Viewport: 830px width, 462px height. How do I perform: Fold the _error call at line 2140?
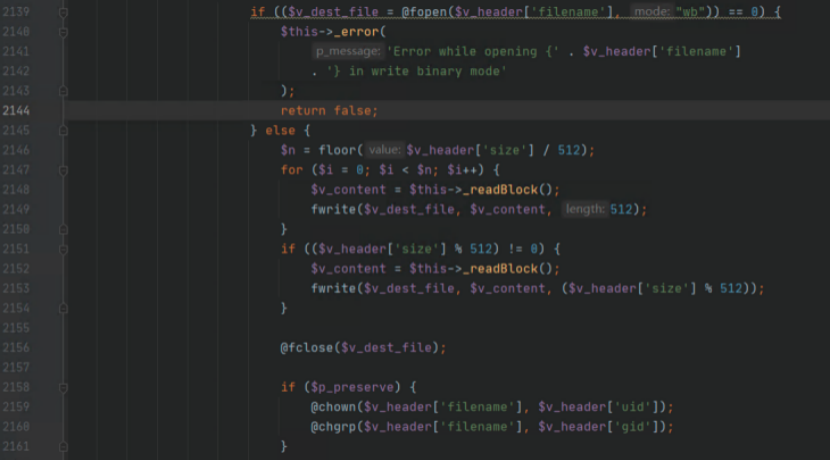tap(64, 32)
